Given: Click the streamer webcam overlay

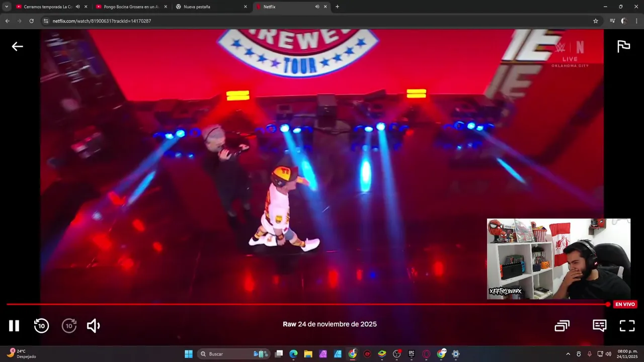Looking at the screenshot, I should click(558, 259).
